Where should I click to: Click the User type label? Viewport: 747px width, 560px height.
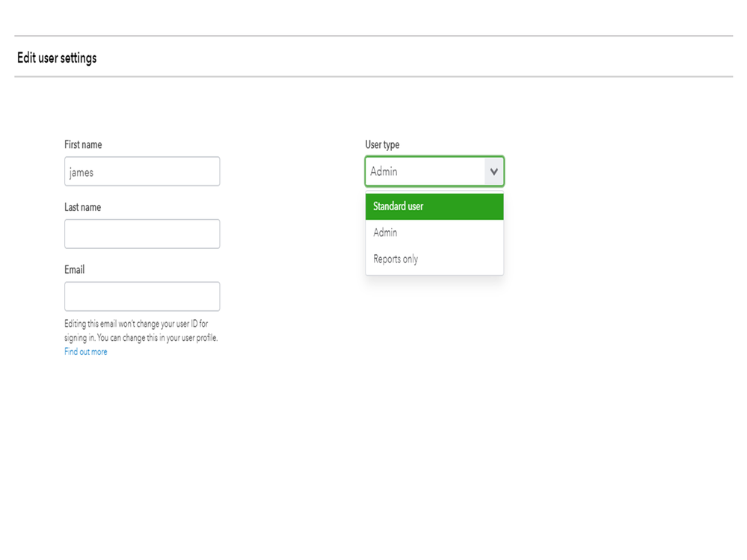[381, 144]
